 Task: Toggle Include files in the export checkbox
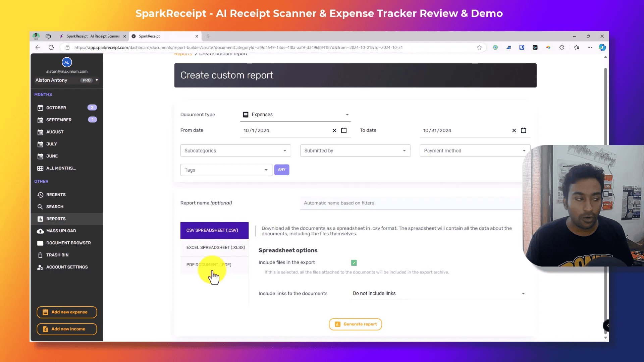(x=354, y=263)
